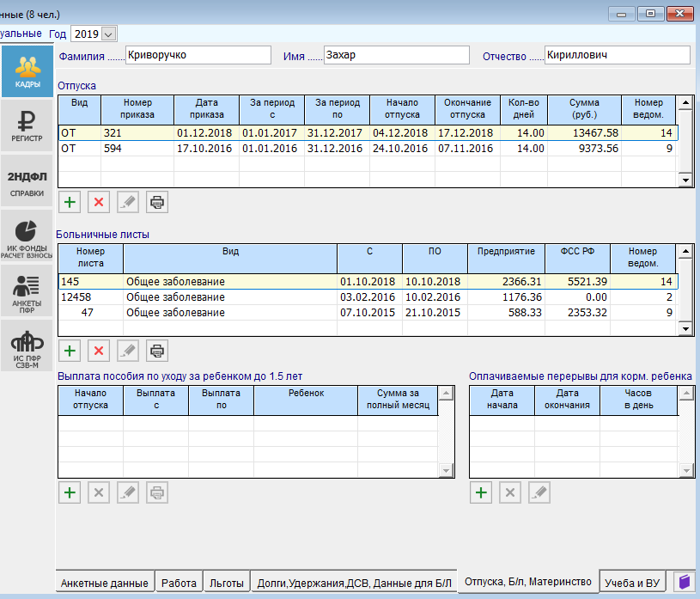The height and width of the screenshot is (599, 700).
Task: Open ИК Фонды расчет взносов section
Action: click(27, 235)
